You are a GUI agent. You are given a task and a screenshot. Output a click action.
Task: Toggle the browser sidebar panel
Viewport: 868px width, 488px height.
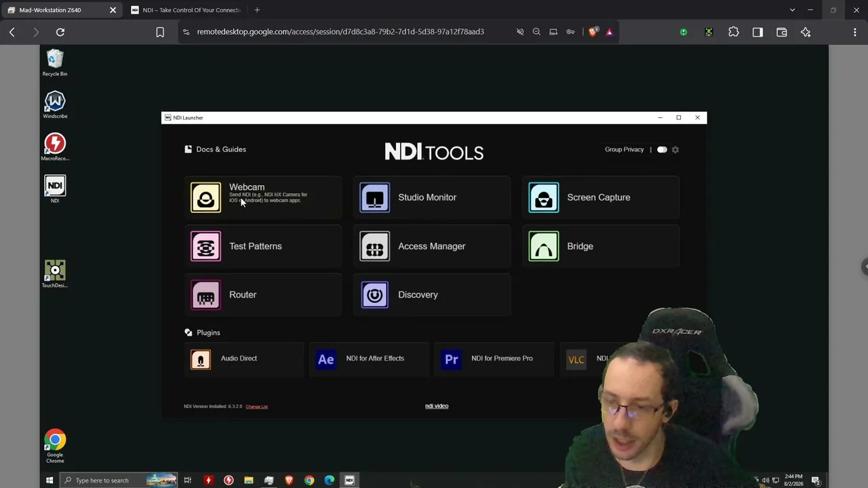(x=757, y=32)
